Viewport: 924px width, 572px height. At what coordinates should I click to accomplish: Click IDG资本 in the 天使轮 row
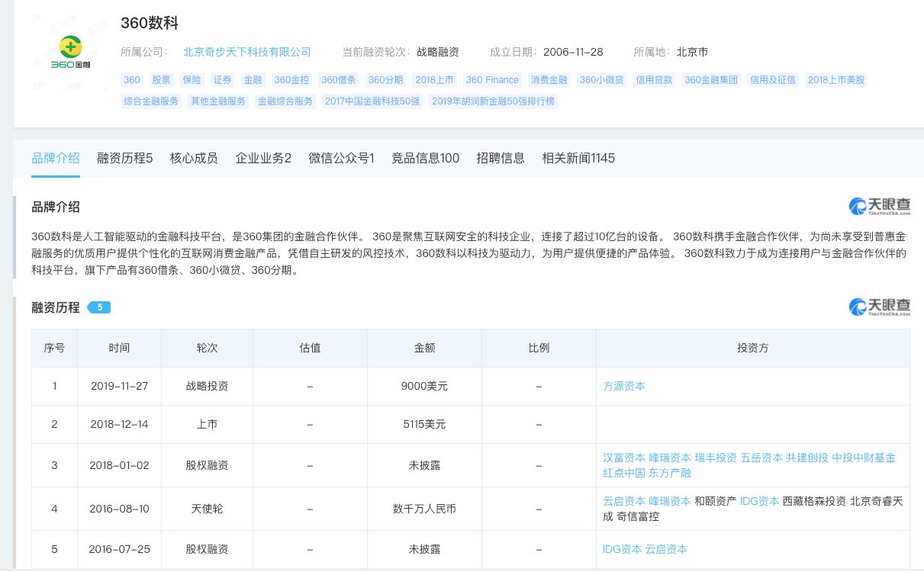tap(760, 501)
